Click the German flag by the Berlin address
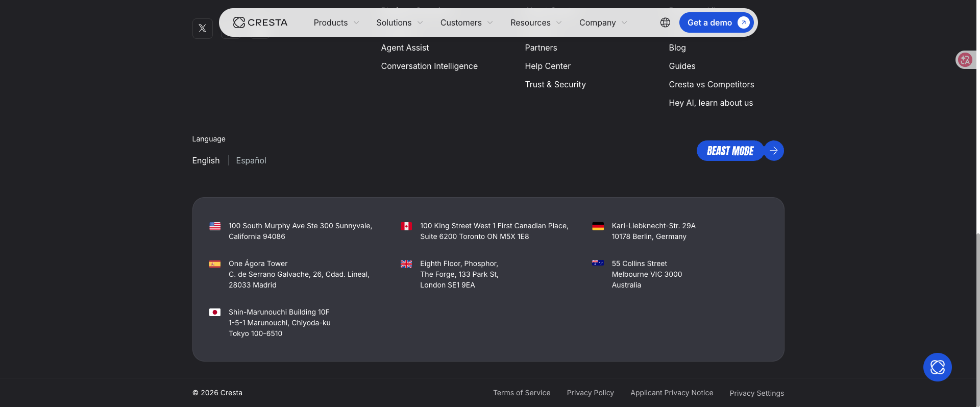Image resolution: width=980 pixels, height=407 pixels. coord(598,226)
